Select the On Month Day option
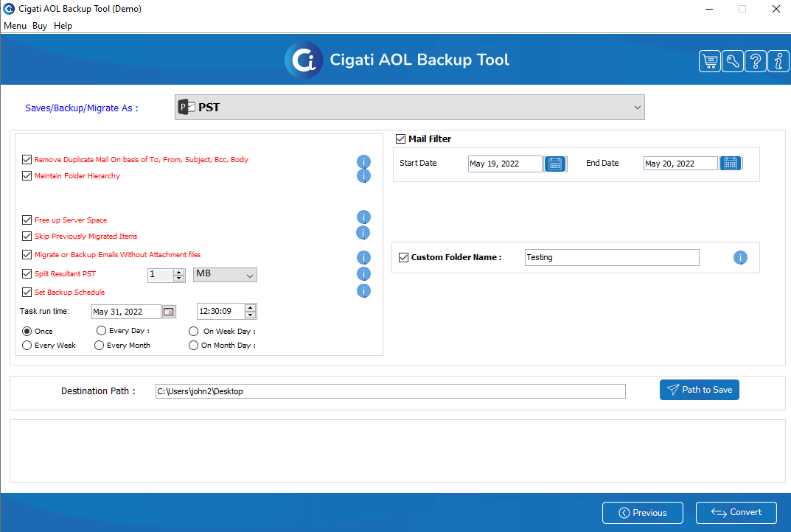 (x=193, y=346)
